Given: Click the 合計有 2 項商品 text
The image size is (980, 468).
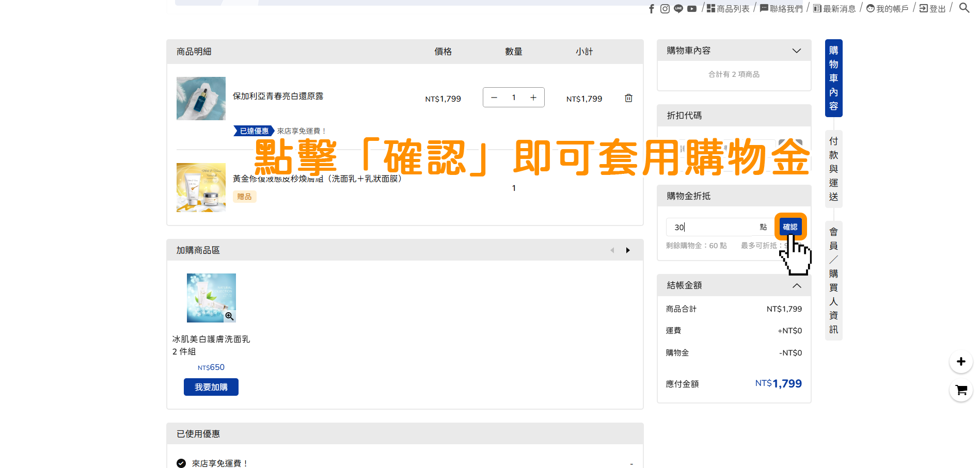Looking at the screenshot, I should (734, 74).
